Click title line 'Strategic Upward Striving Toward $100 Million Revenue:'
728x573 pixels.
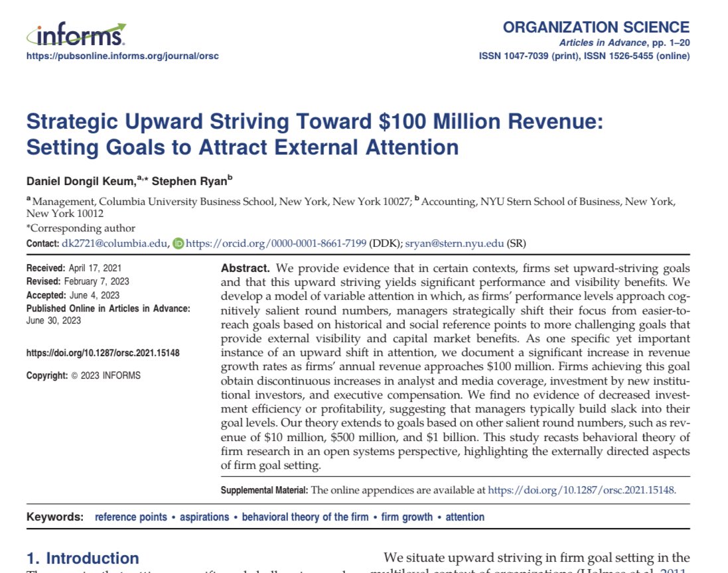point(315,121)
